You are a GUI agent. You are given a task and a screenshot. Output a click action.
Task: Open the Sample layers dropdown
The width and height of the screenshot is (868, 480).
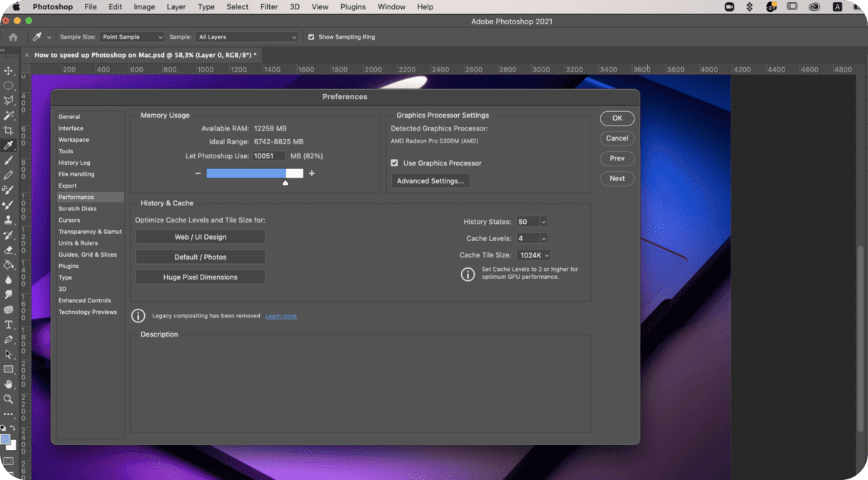[x=248, y=37]
